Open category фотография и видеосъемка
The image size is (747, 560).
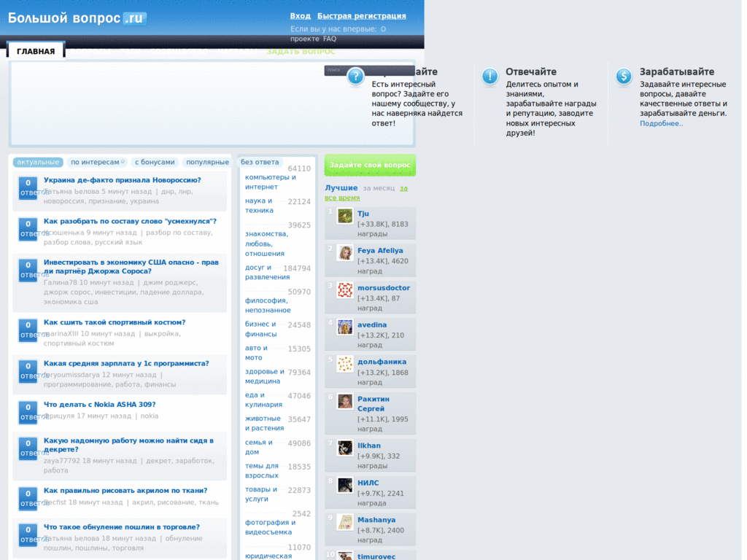click(270, 527)
